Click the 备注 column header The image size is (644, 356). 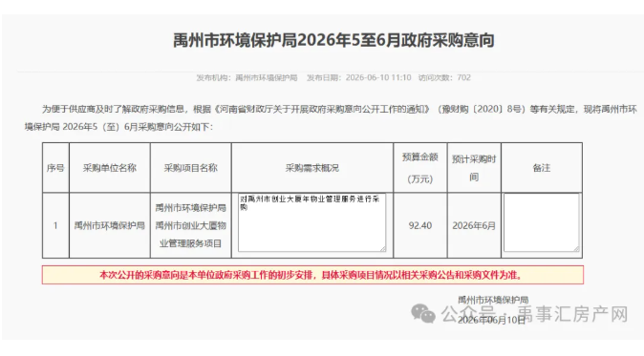[542, 168]
